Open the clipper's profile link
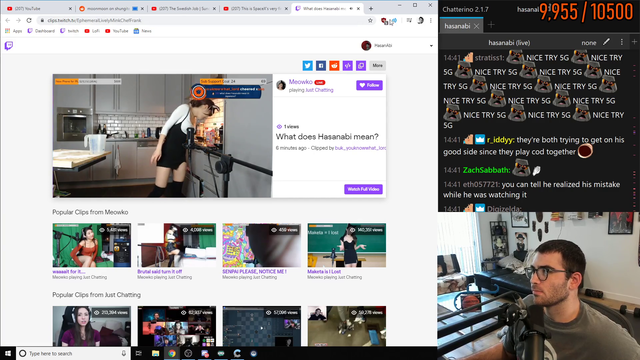Image resolution: width=640 pixels, height=360 pixels. tap(360, 148)
